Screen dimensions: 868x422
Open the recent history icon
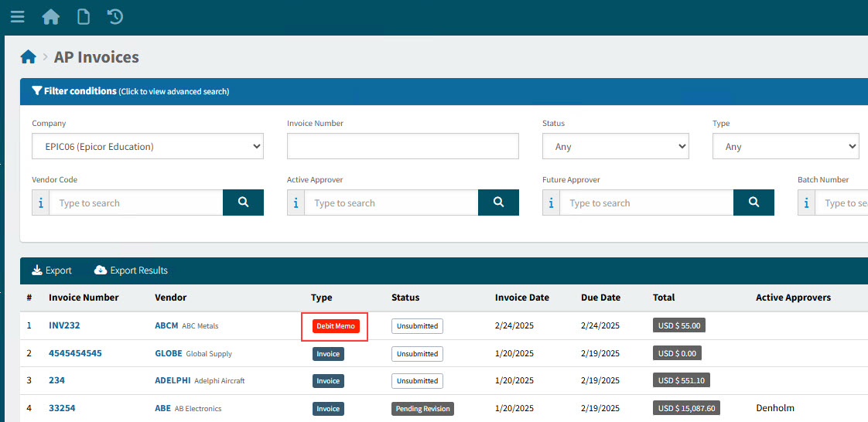[114, 16]
